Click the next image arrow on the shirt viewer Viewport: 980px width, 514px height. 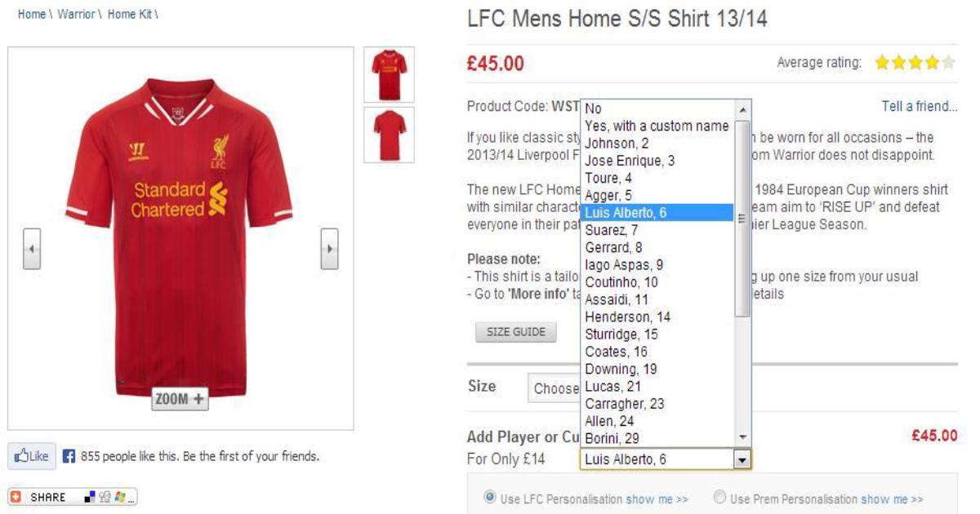click(329, 249)
